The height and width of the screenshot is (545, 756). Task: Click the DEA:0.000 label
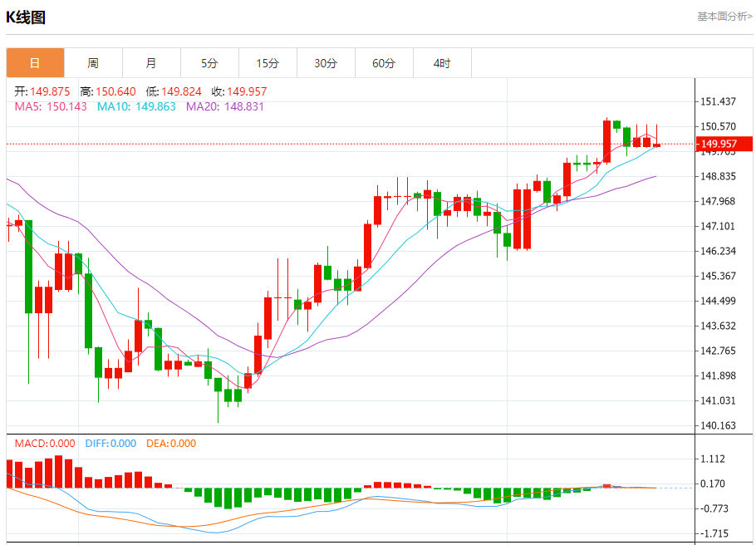pos(171,444)
